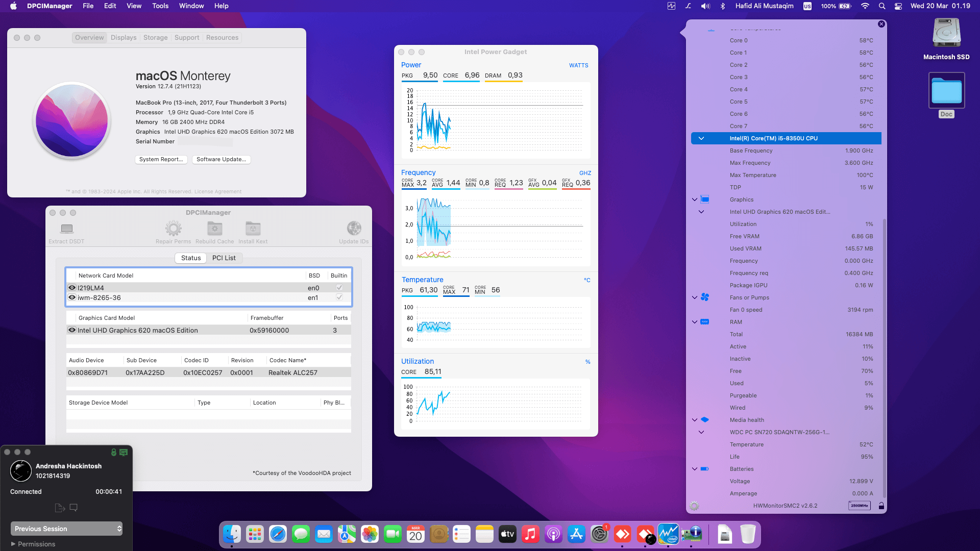The width and height of the screenshot is (980, 551).
Task: Click the Extract DSDT toolbar icon
Action: click(x=67, y=228)
